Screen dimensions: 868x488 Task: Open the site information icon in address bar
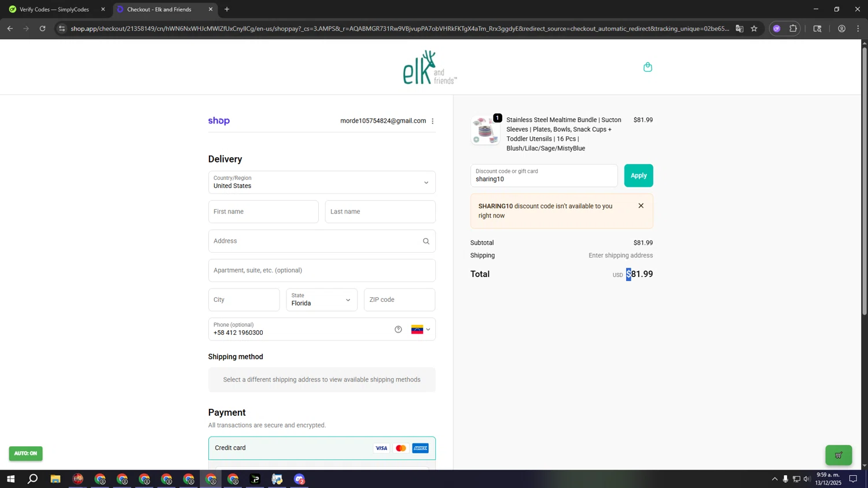point(62,28)
